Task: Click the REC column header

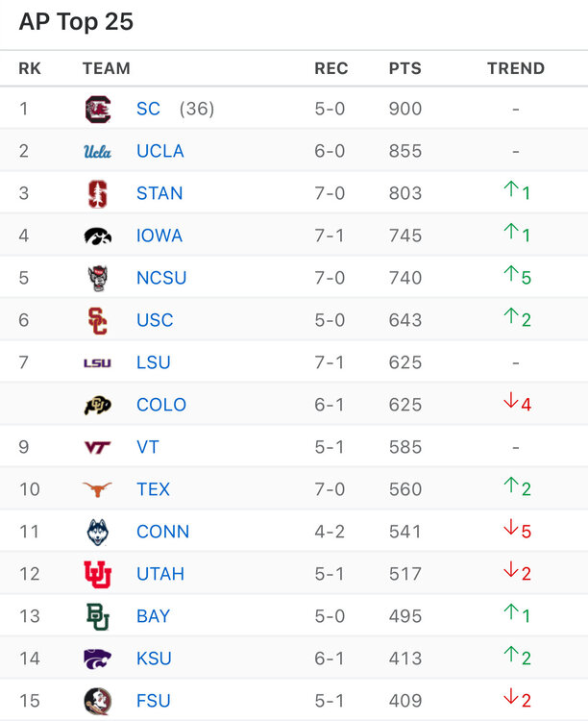Action: click(x=331, y=68)
